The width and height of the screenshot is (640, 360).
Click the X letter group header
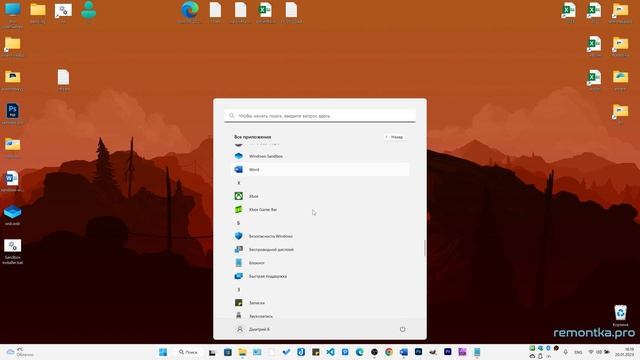(x=239, y=183)
